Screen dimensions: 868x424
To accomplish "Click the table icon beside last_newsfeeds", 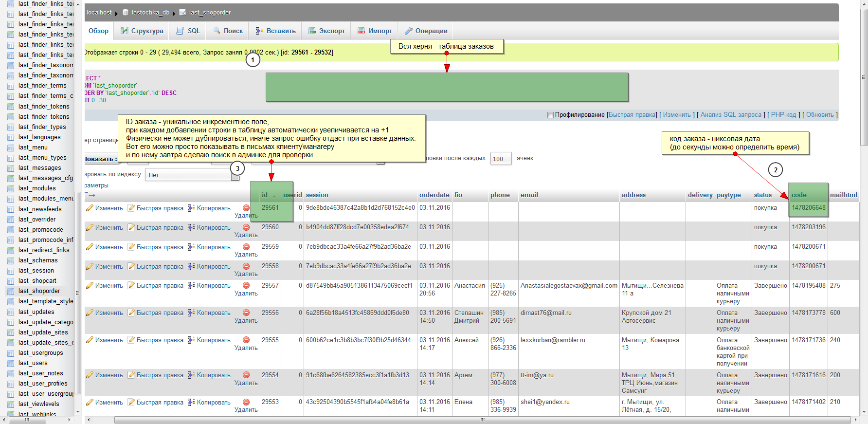I will pyautogui.click(x=11, y=209).
